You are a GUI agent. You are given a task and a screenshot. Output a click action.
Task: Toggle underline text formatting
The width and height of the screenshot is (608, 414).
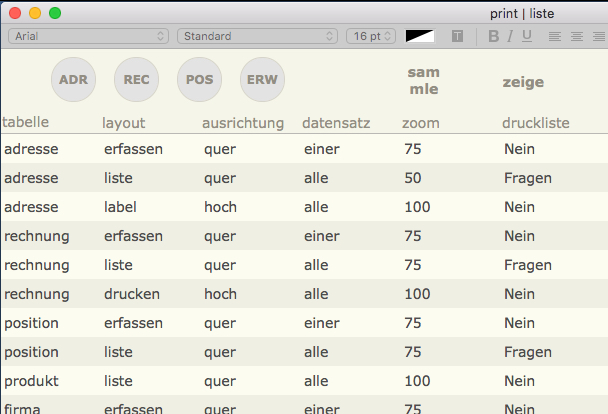tap(527, 36)
